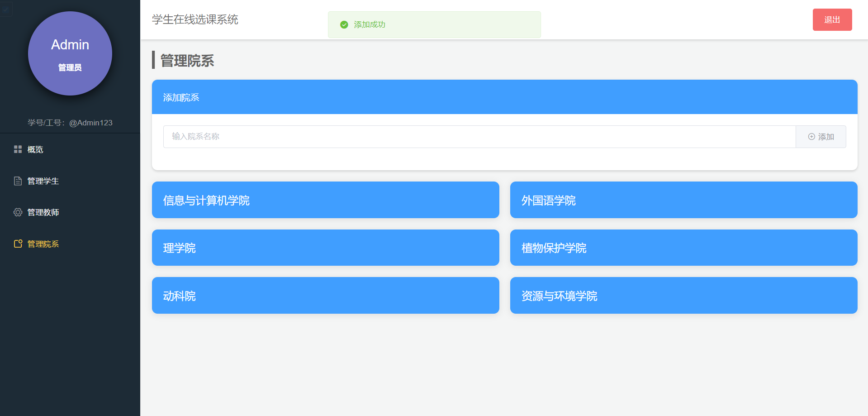Click the overview grid icon in sidebar
This screenshot has width=868, height=416.
click(18, 149)
